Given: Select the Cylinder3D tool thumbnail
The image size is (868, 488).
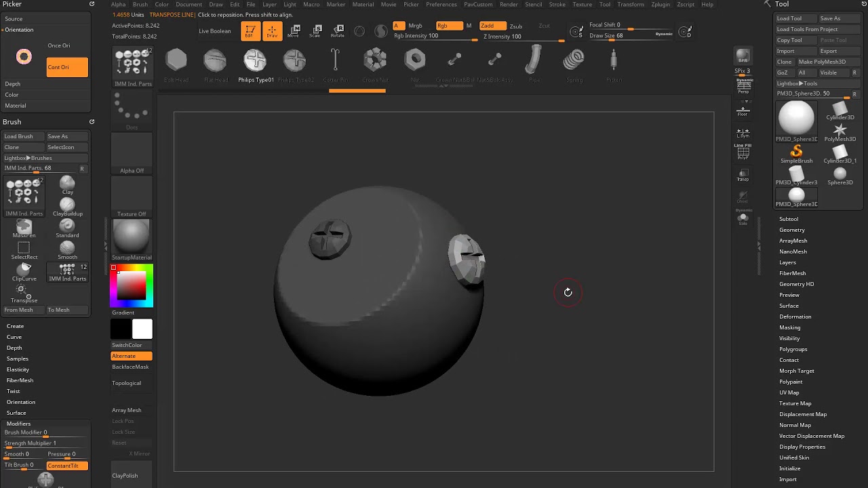Looking at the screenshot, I should (x=840, y=110).
